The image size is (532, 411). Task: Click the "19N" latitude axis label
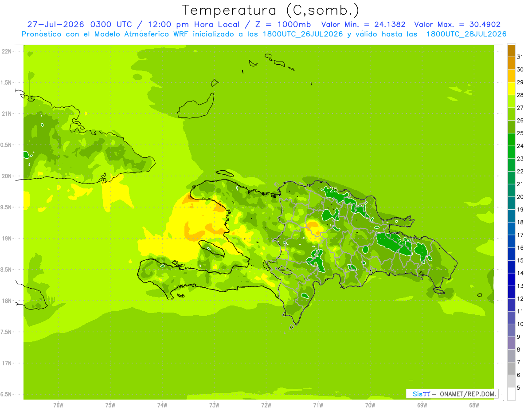click(x=8, y=239)
